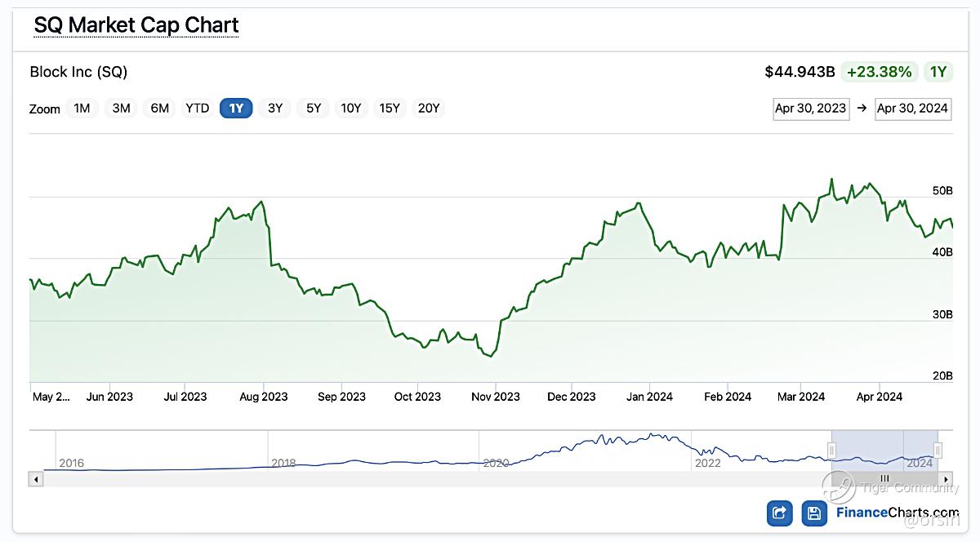
Task: Click the start date field Apr 30, 2023
Action: (x=811, y=109)
